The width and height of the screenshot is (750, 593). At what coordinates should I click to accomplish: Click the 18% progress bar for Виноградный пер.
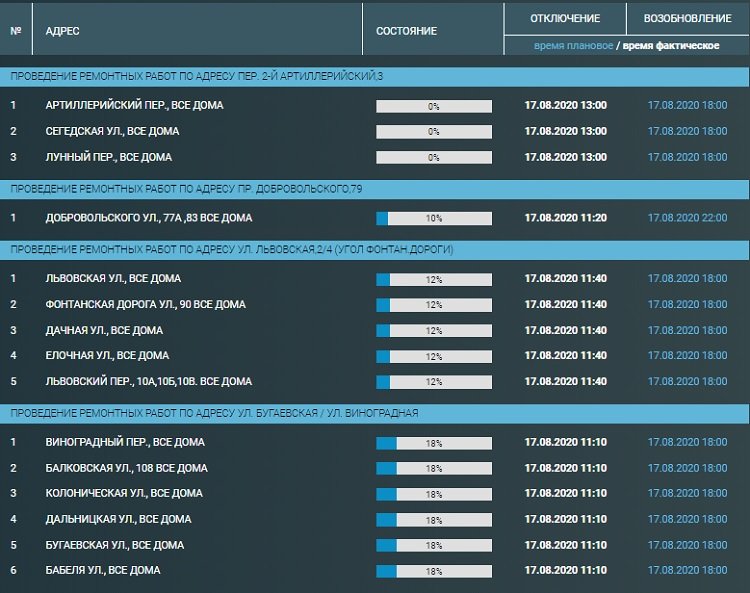coord(434,443)
